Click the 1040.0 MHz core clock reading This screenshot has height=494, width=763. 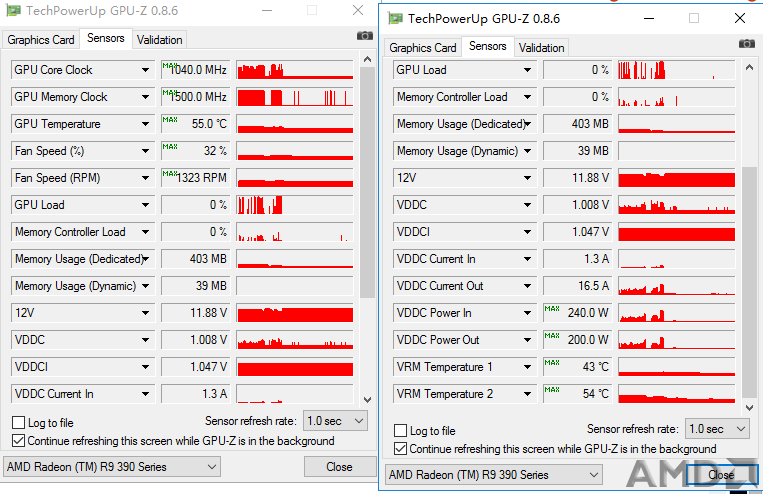pyautogui.click(x=195, y=70)
